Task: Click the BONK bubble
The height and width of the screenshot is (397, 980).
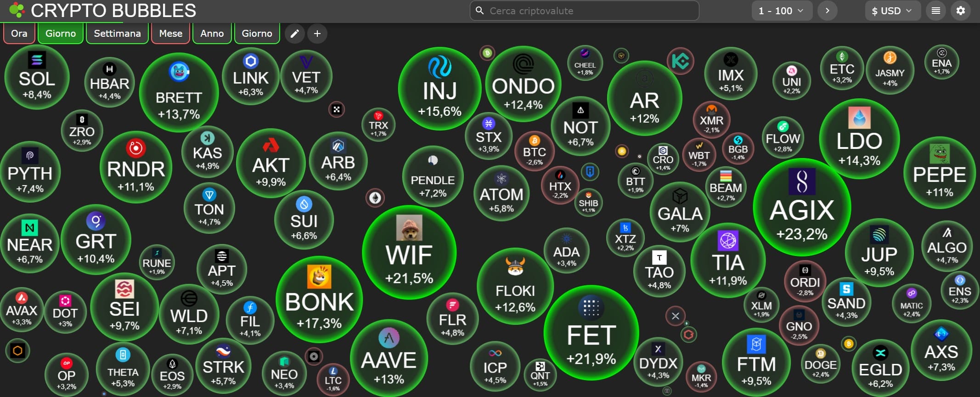Action: (319, 300)
